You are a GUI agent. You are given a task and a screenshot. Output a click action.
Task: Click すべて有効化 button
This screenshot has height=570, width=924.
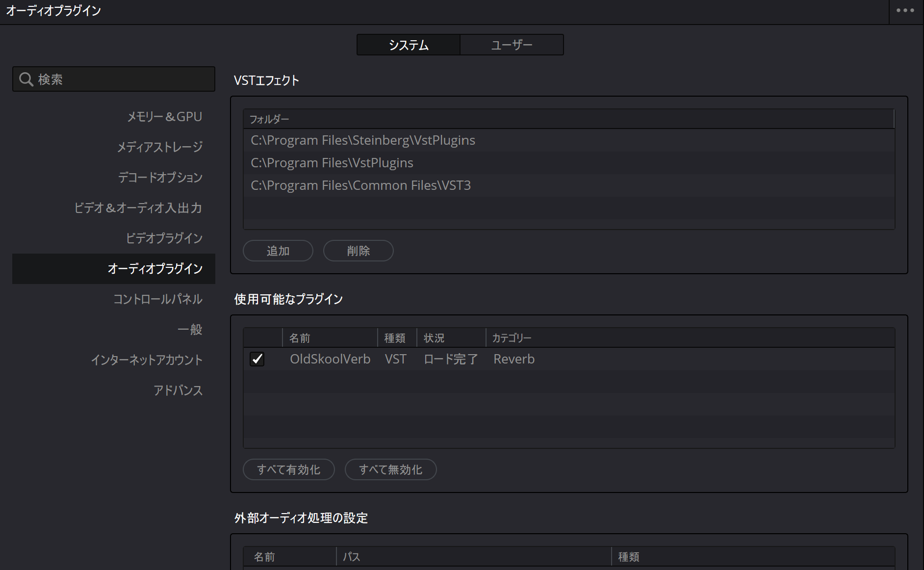tap(289, 469)
